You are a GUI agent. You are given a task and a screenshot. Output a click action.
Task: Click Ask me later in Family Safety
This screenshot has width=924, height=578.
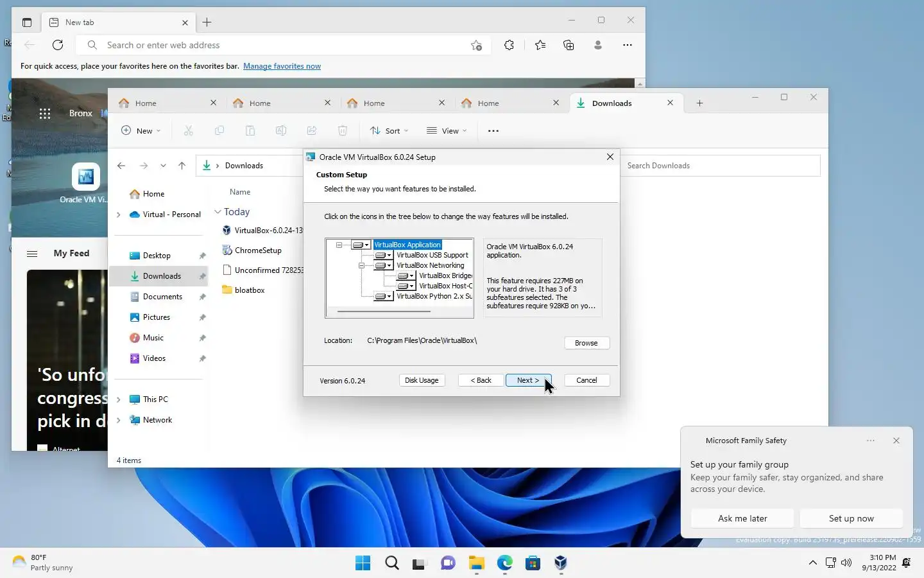pyautogui.click(x=742, y=518)
